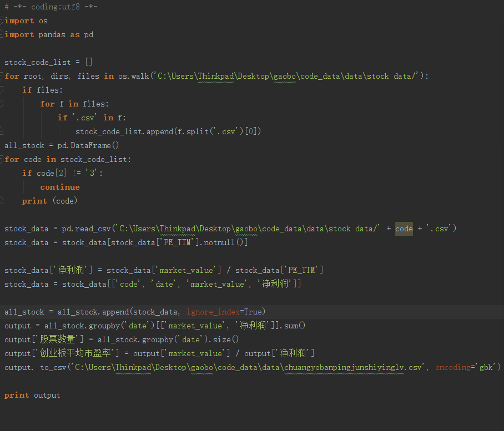Click the 'import pandas as pd' line

click(x=49, y=35)
